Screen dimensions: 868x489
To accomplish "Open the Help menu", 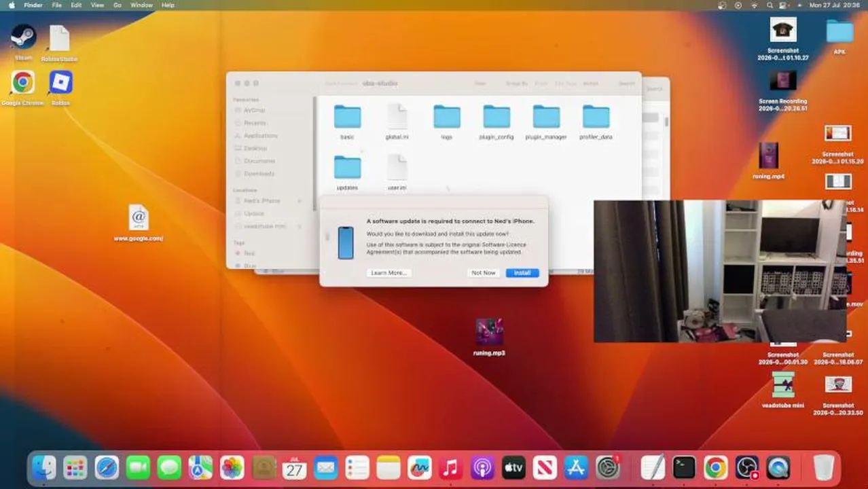I will pos(168,5).
